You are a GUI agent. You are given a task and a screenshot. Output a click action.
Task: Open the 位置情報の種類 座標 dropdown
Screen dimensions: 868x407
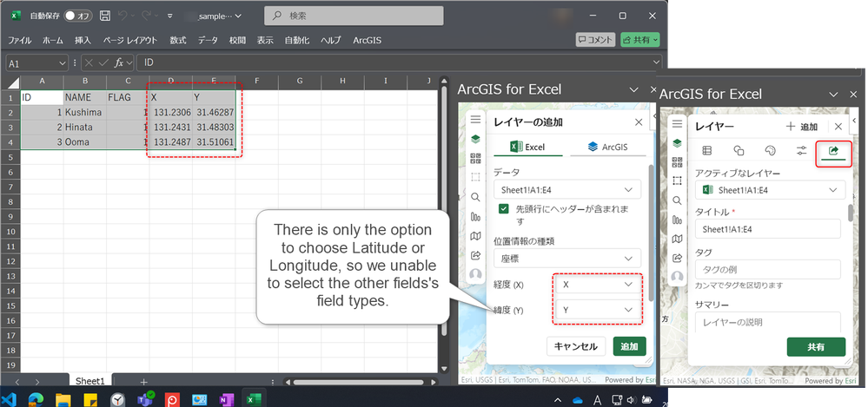[x=567, y=259]
